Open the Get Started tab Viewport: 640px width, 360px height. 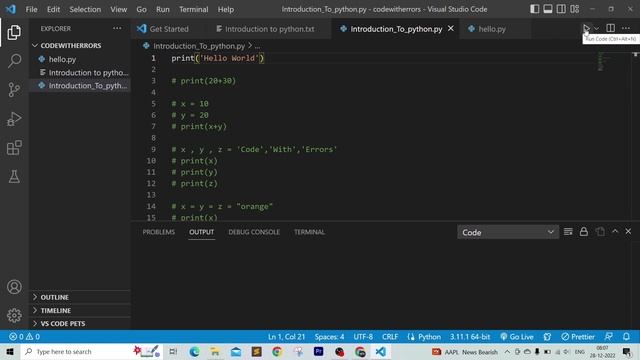coord(163,29)
